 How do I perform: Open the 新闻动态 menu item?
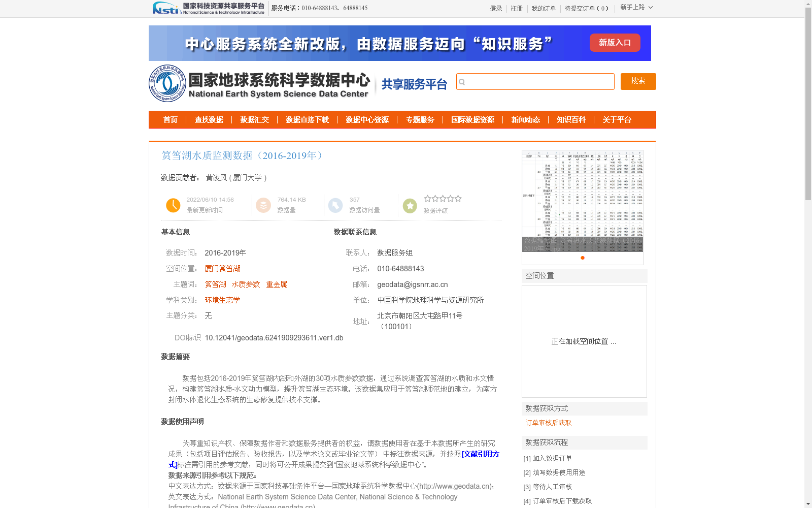pos(526,120)
